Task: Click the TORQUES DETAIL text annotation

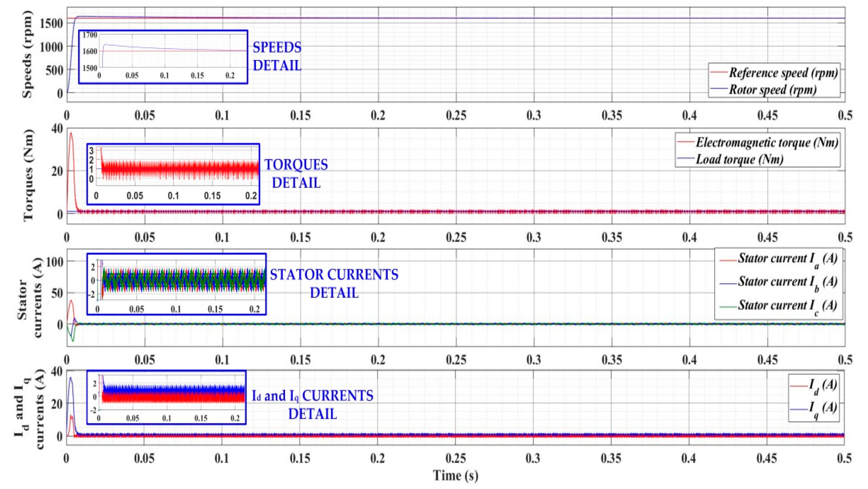Action: click(296, 174)
